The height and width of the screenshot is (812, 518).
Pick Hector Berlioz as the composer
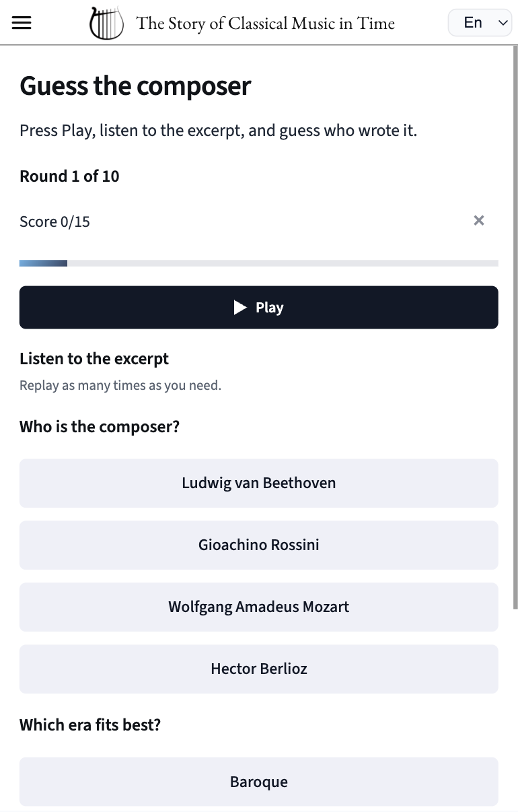[x=258, y=669]
